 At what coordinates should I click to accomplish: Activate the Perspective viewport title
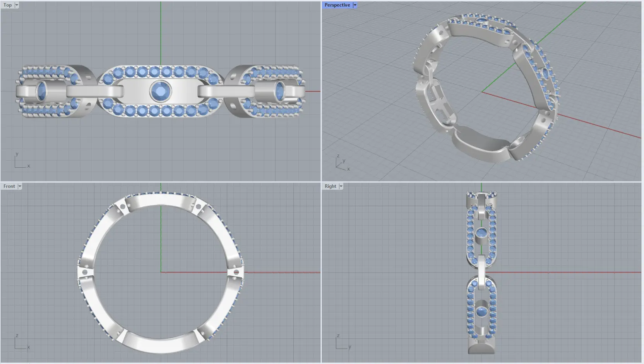point(337,5)
